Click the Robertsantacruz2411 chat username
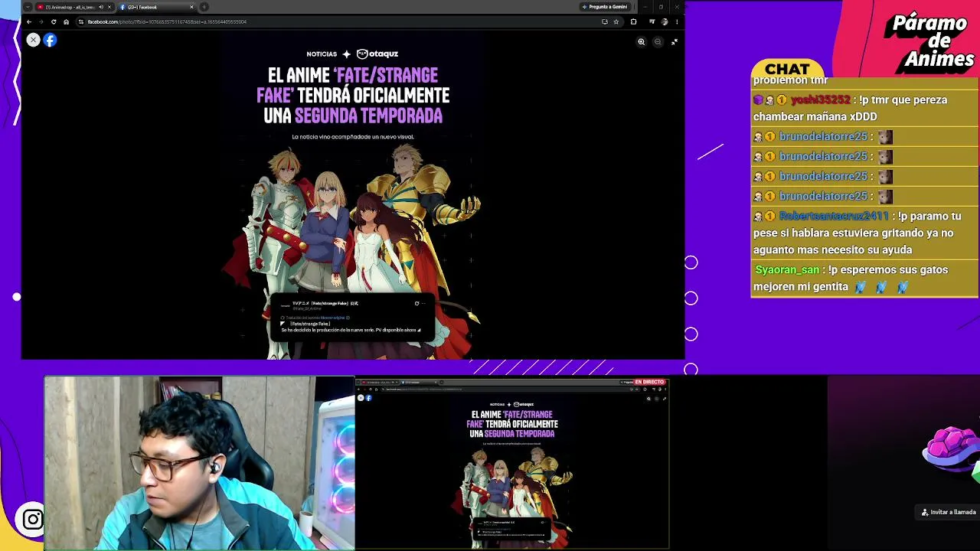980x551 pixels. pos(834,216)
